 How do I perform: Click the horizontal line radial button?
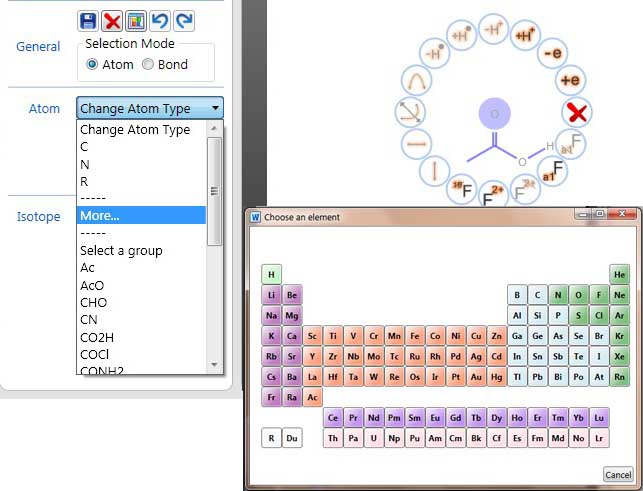point(416,144)
